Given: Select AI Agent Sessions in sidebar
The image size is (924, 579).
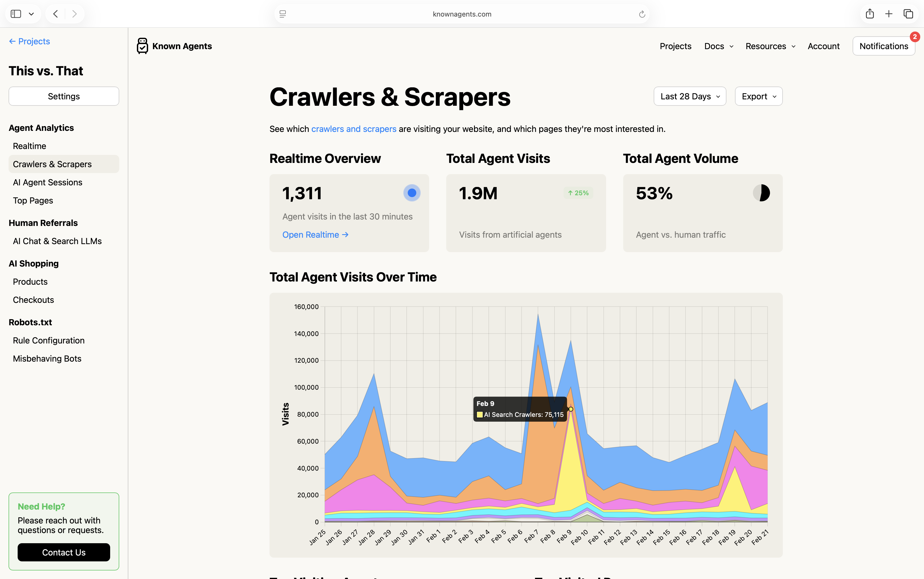Looking at the screenshot, I should [x=48, y=182].
